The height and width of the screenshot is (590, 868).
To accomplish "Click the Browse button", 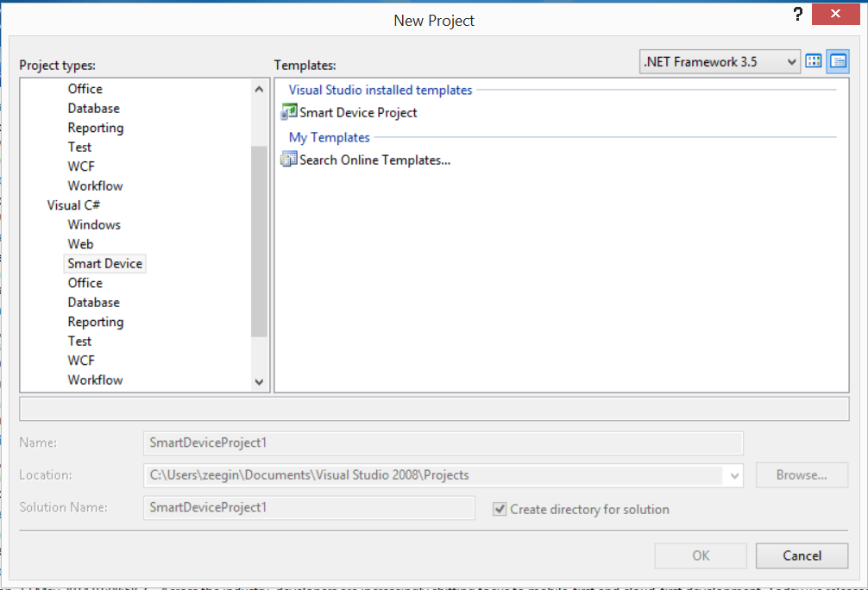I will click(x=802, y=474).
